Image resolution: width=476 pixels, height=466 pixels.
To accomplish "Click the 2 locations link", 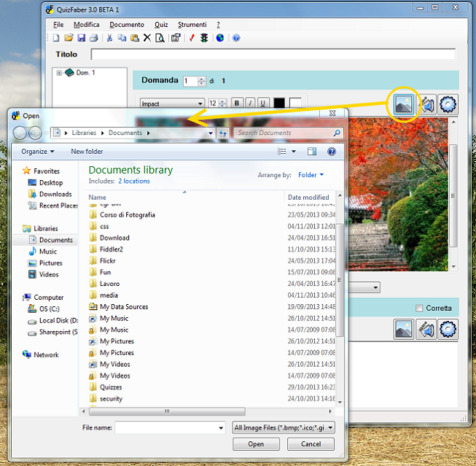I will pos(134,181).
